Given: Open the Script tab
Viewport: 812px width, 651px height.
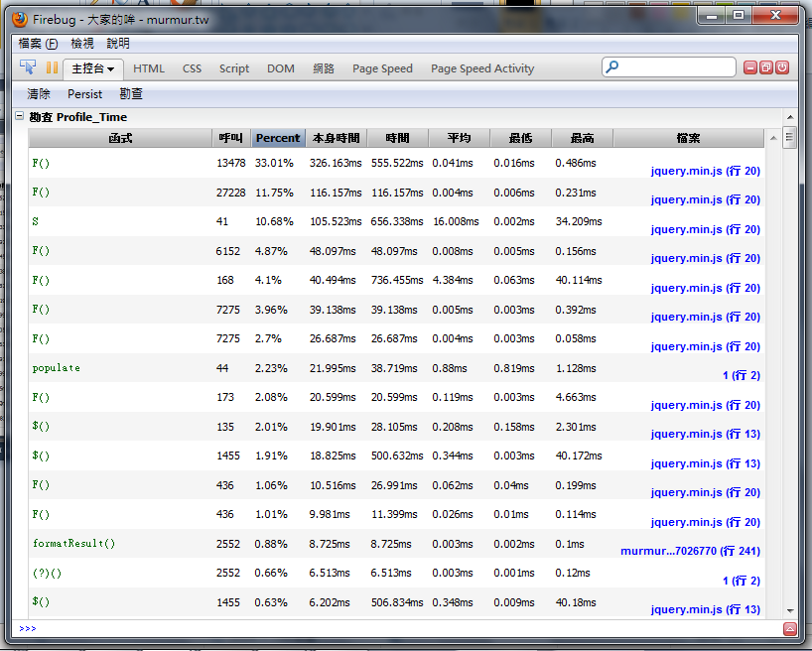Looking at the screenshot, I should pos(234,68).
